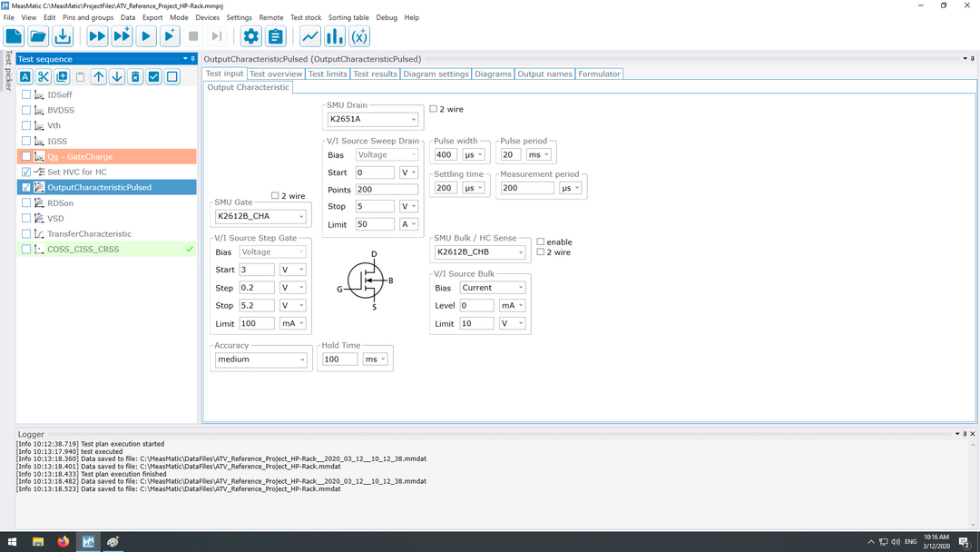Image resolution: width=980 pixels, height=552 pixels.
Task: Click the scissors cut icon in Test sequence
Action: pyautogui.click(x=44, y=77)
